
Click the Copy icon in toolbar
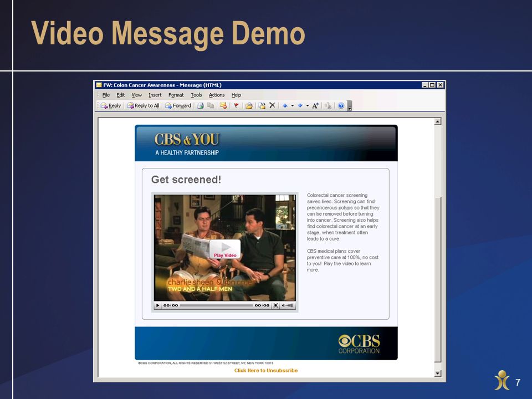pyautogui.click(x=211, y=105)
